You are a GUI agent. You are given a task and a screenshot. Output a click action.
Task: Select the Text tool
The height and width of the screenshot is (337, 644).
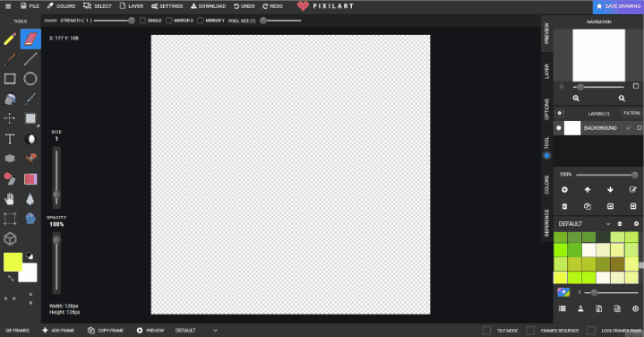[10, 139]
